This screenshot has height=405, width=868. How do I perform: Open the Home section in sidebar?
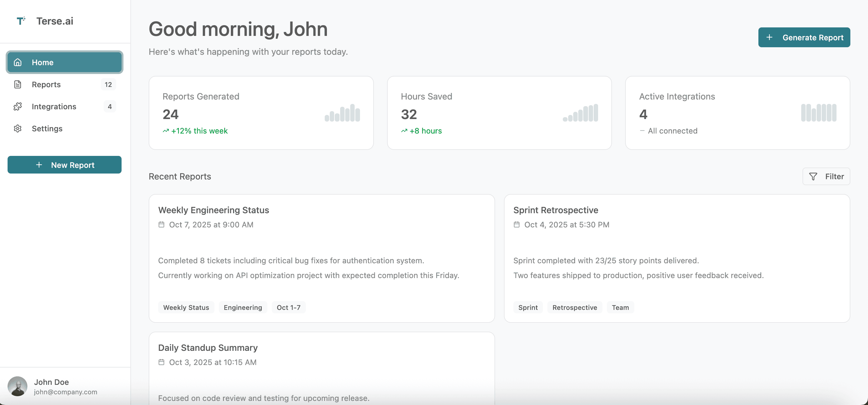(64, 62)
